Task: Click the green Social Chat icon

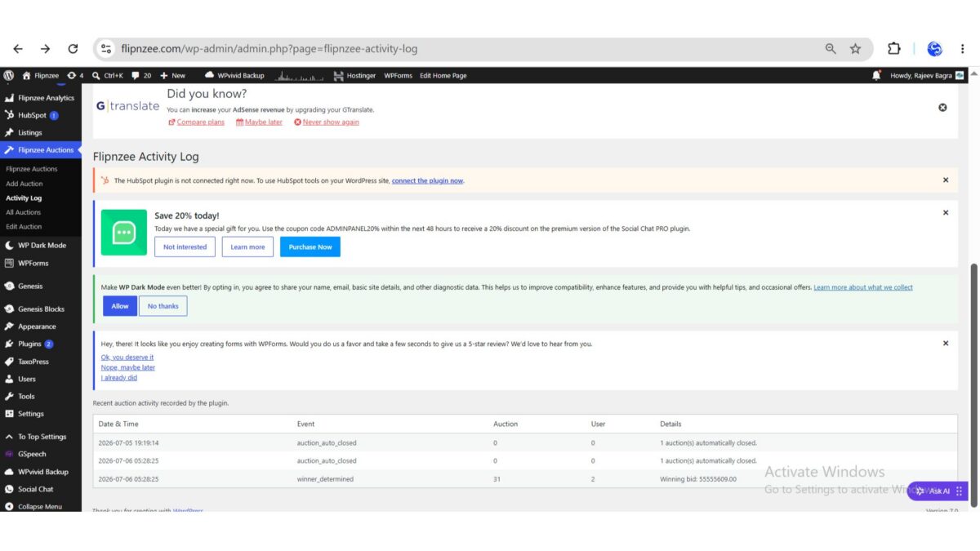Action: tap(124, 232)
